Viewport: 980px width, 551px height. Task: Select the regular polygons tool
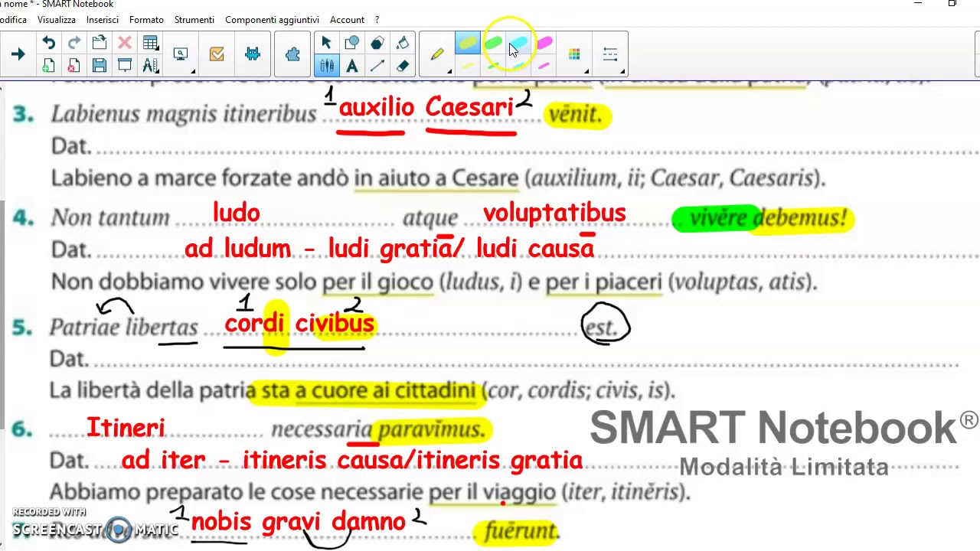pyautogui.click(x=377, y=43)
